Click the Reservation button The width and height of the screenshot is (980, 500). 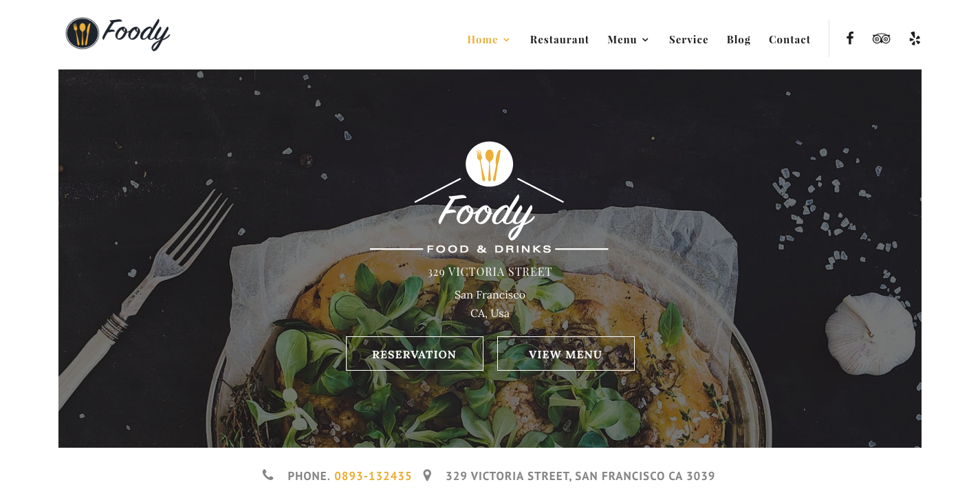point(415,354)
